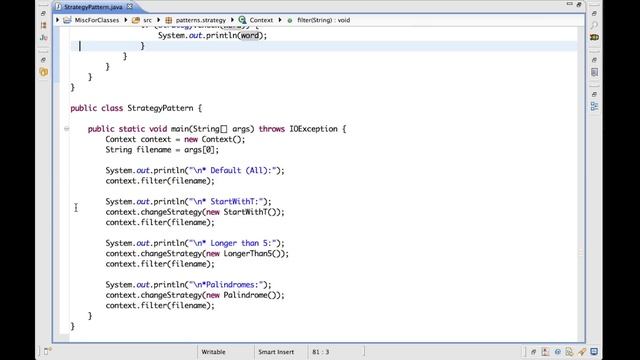Click the round blue status bar icon
The image size is (640, 360).
(558, 352)
